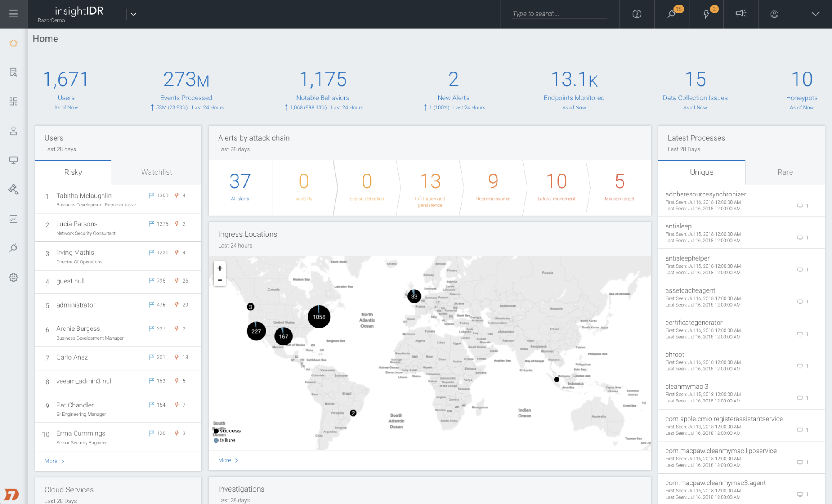The height and width of the screenshot is (504, 832).
Task: Open the users person sidebar icon
Action: click(x=13, y=131)
